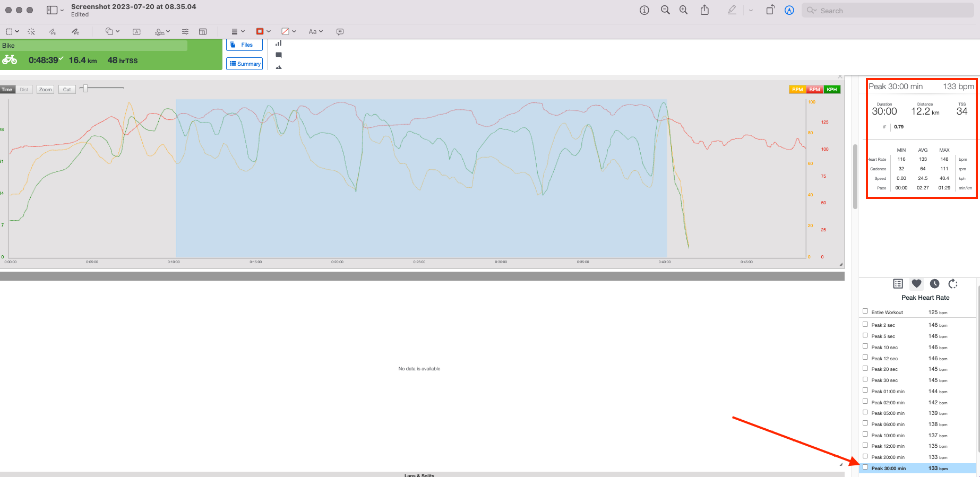The image size is (980, 477).
Task: Click the Laps & Splits section header
Action: [x=419, y=475]
